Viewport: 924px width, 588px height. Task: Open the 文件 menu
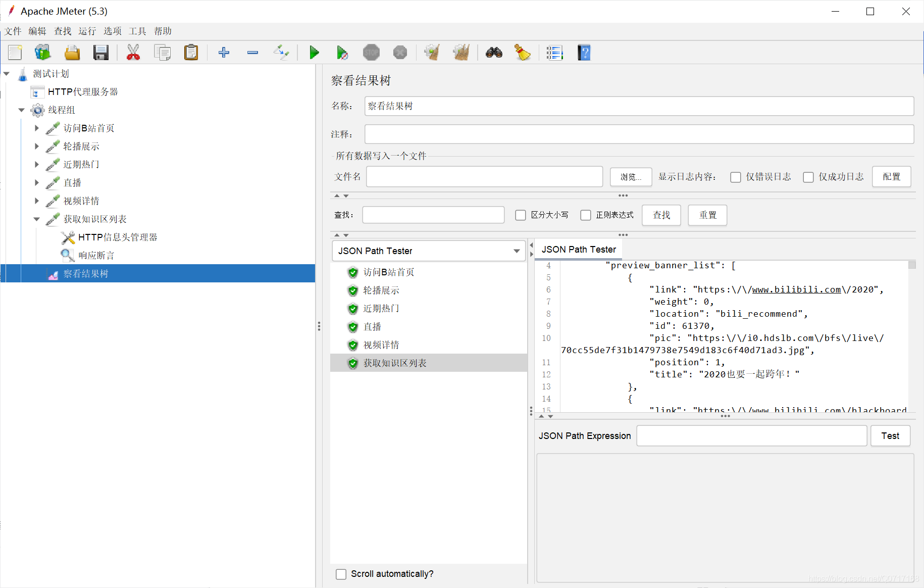13,31
